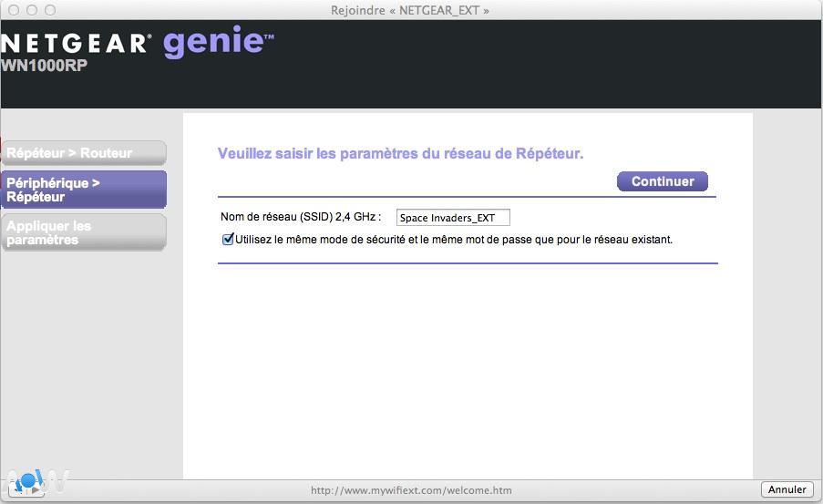Viewport: 823px width, 504px height.
Task: Disable using the same security mode checkbox
Action: (228, 240)
